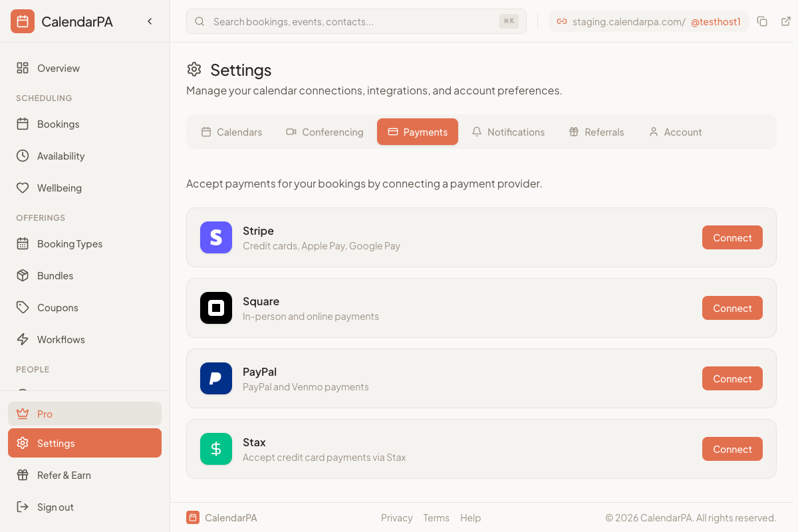The image size is (798, 532).
Task: Open the Privacy page link
Action: point(396,517)
